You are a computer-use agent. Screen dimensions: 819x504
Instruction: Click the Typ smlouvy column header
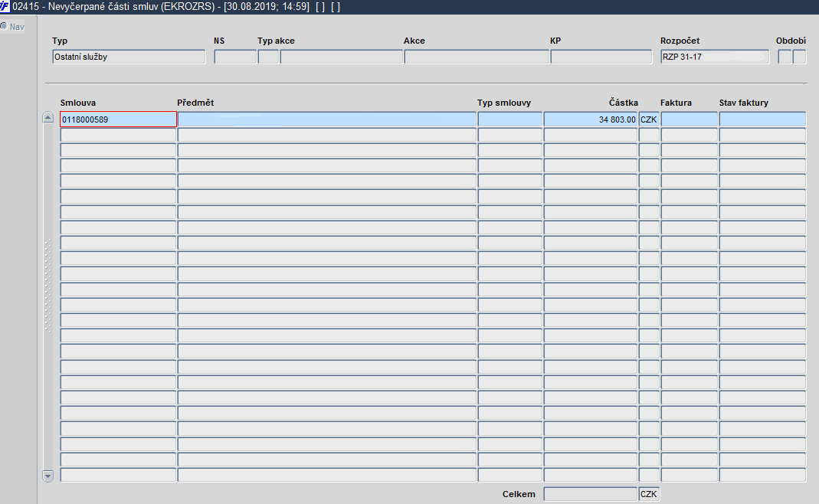(504, 103)
